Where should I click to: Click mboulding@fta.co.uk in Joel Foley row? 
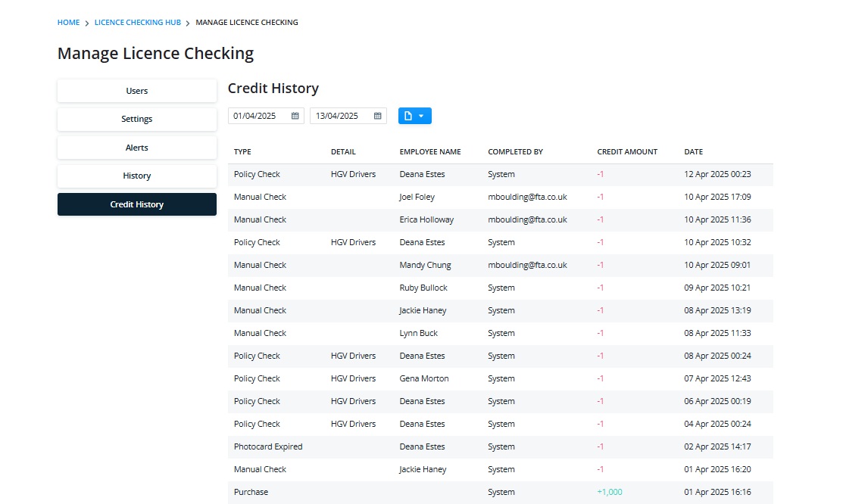528,198
